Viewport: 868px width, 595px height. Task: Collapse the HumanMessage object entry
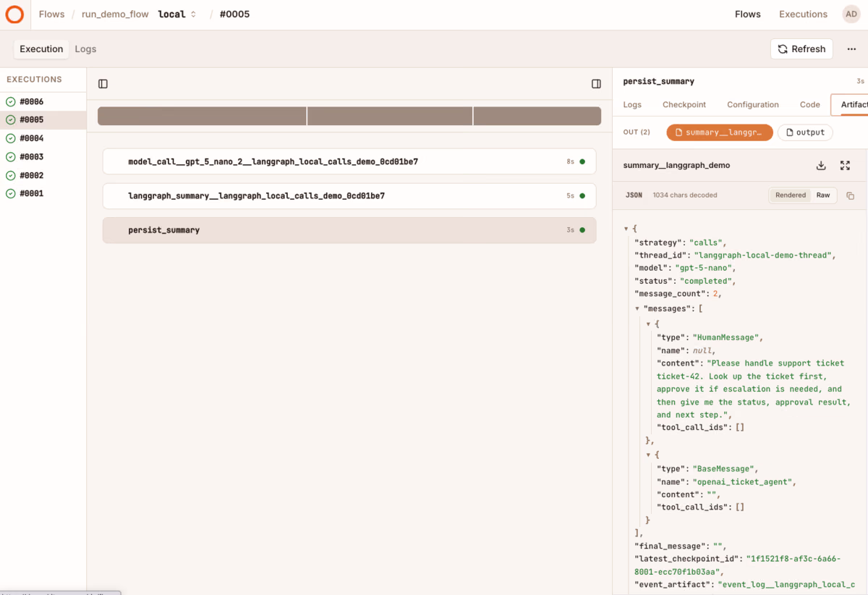pyautogui.click(x=648, y=324)
